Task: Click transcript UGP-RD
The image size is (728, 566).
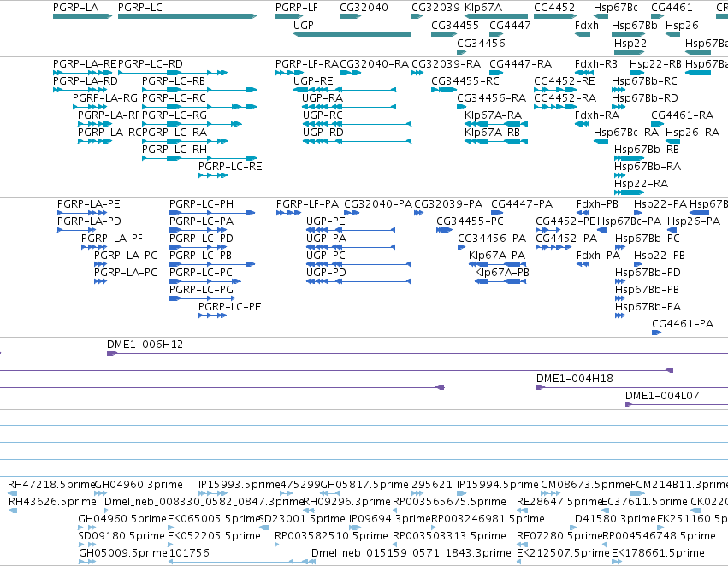Action: [357, 140]
